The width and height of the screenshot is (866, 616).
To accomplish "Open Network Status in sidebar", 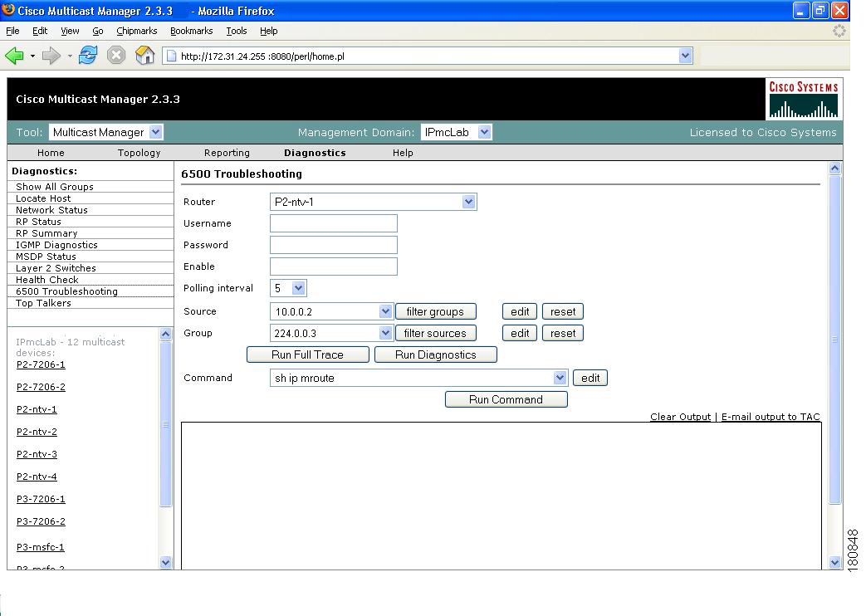I will pyautogui.click(x=51, y=210).
